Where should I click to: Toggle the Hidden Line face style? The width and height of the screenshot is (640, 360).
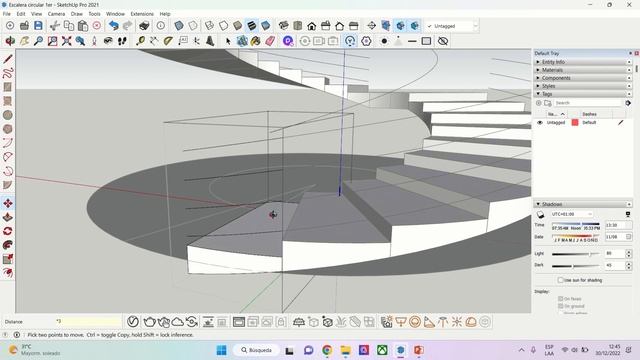224,26
